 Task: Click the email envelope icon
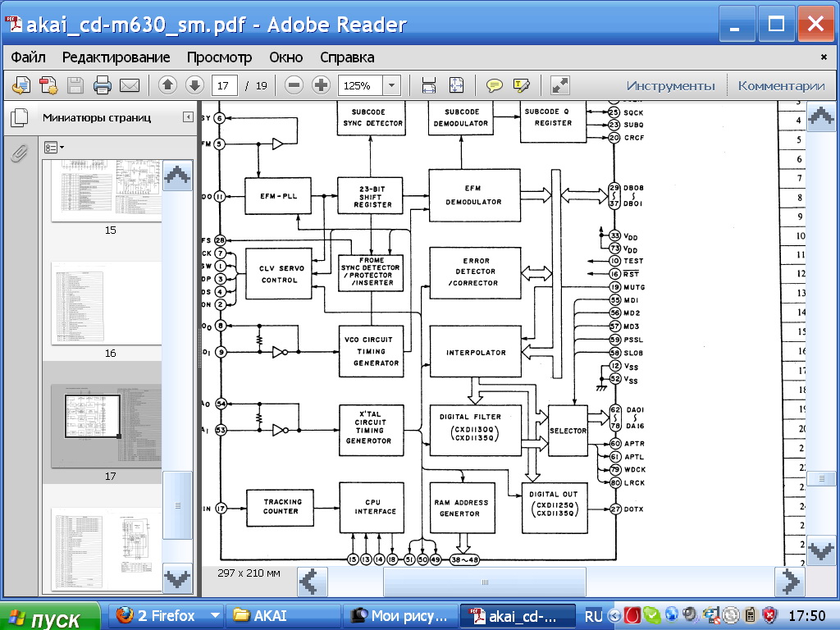[130, 85]
